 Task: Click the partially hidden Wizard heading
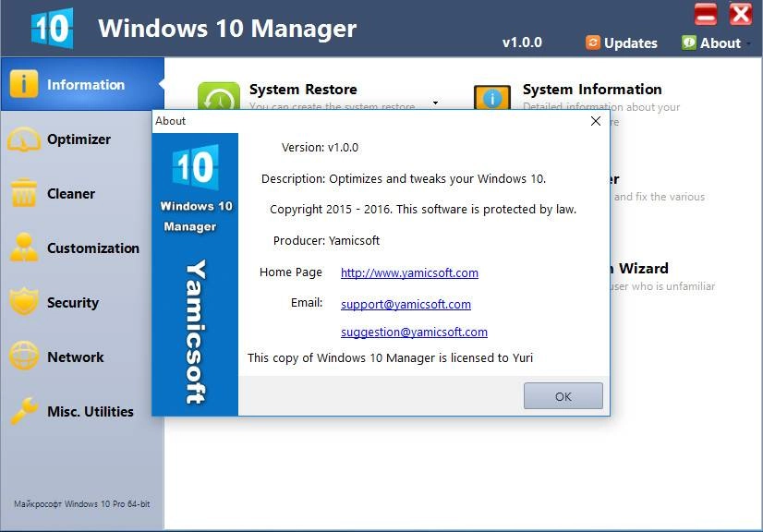point(640,268)
